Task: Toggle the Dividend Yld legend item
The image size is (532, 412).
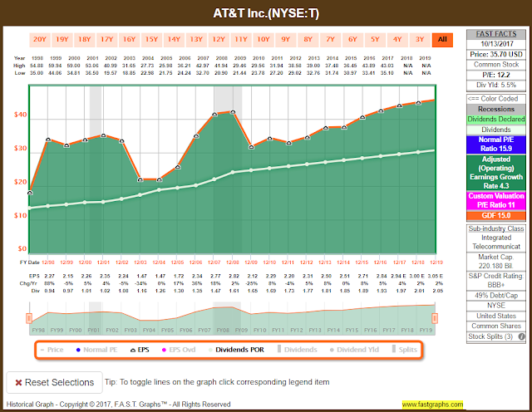Action: [354, 350]
